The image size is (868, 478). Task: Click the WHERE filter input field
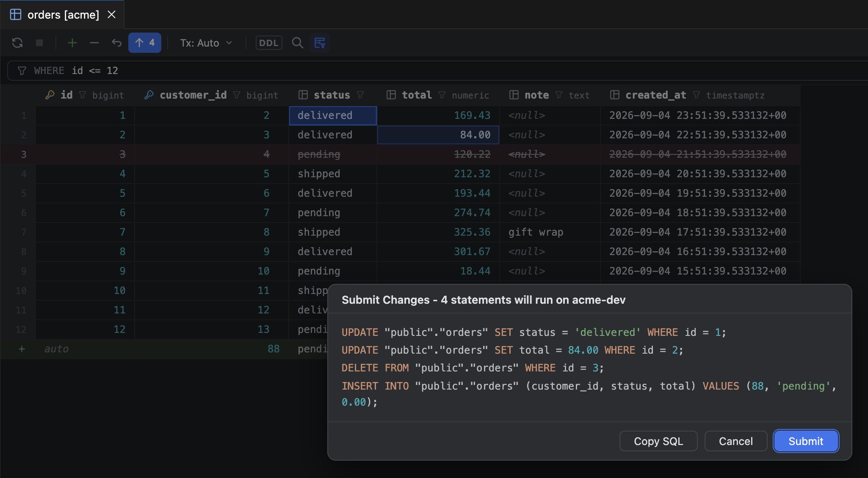click(438, 71)
